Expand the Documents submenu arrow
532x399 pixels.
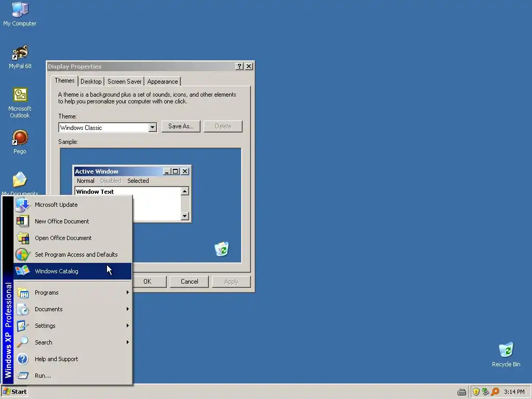128,309
